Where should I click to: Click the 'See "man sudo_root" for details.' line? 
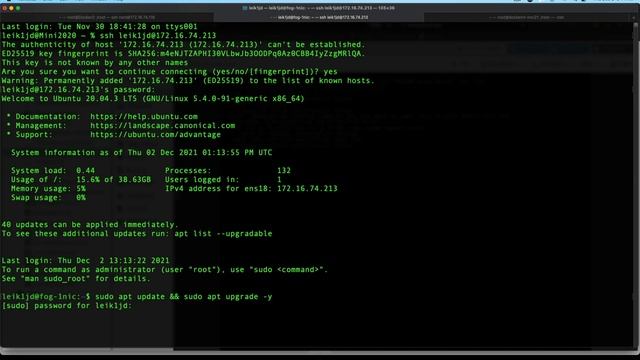[76, 278]
